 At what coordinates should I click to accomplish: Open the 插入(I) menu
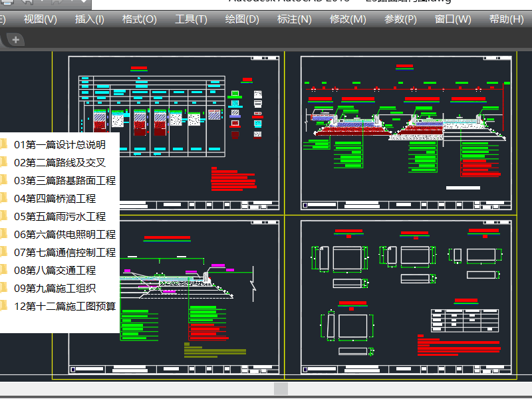90,19
